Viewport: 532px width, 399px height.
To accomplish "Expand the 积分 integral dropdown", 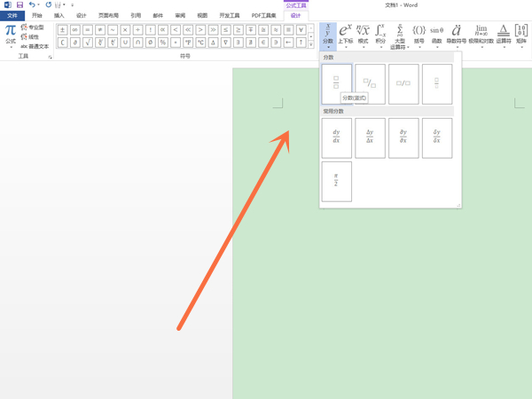I will pyautogui.click(x=379, y=35).
